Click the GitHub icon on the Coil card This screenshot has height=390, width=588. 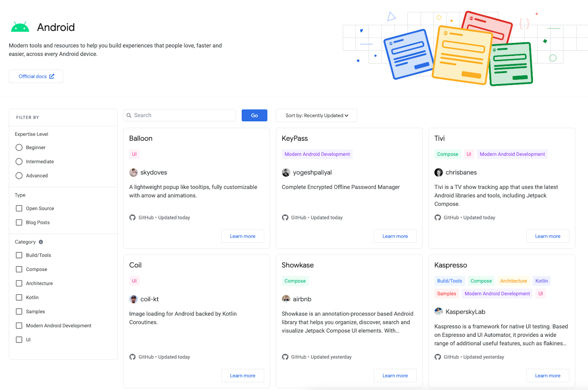132,357
